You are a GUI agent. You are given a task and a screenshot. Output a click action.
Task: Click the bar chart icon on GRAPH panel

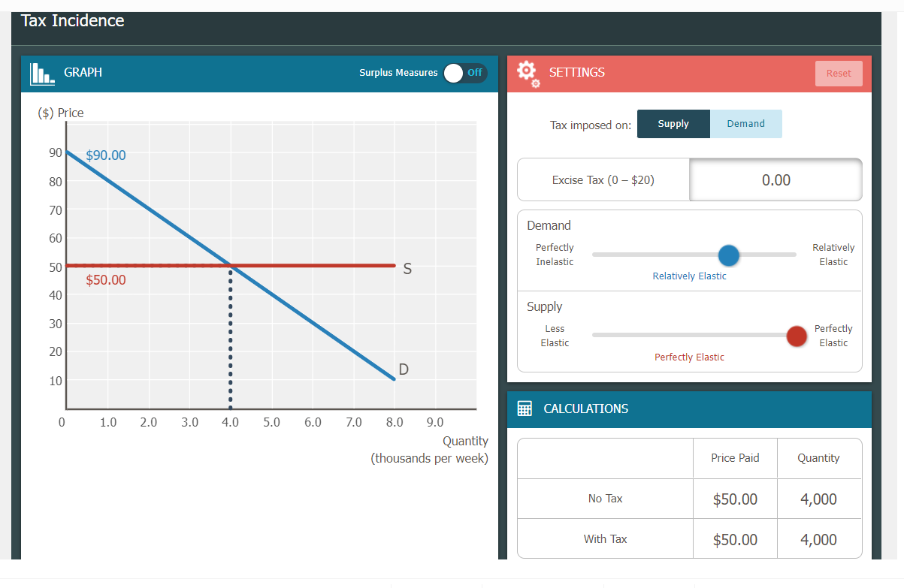click(41, 73)
